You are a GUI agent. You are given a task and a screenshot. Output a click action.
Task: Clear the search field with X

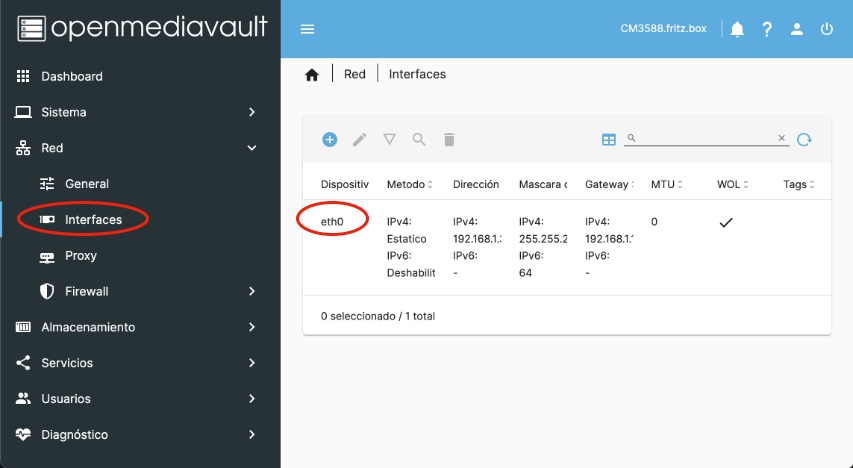point(782,138)
